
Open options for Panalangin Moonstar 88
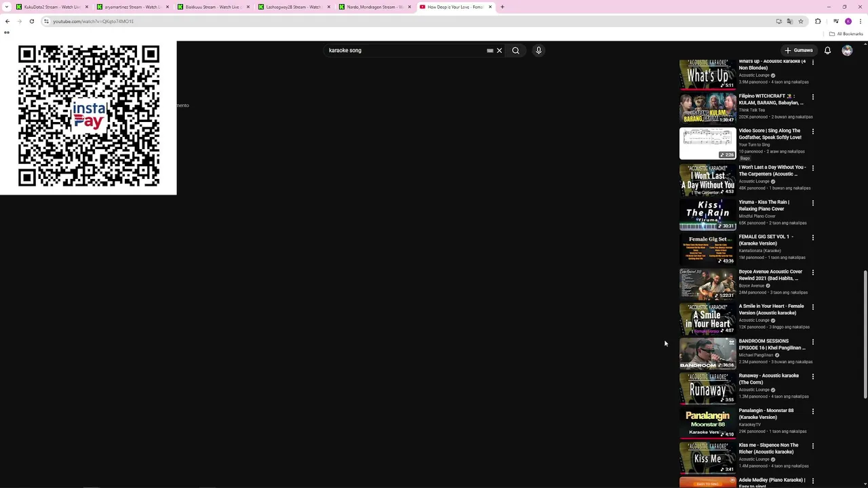click(x=812, y=411)
